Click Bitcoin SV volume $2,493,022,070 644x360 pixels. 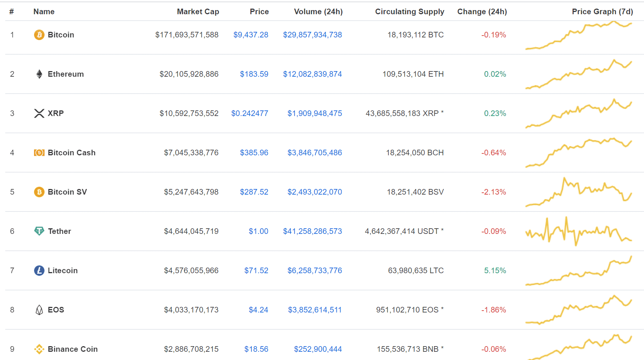click(315, 192)
